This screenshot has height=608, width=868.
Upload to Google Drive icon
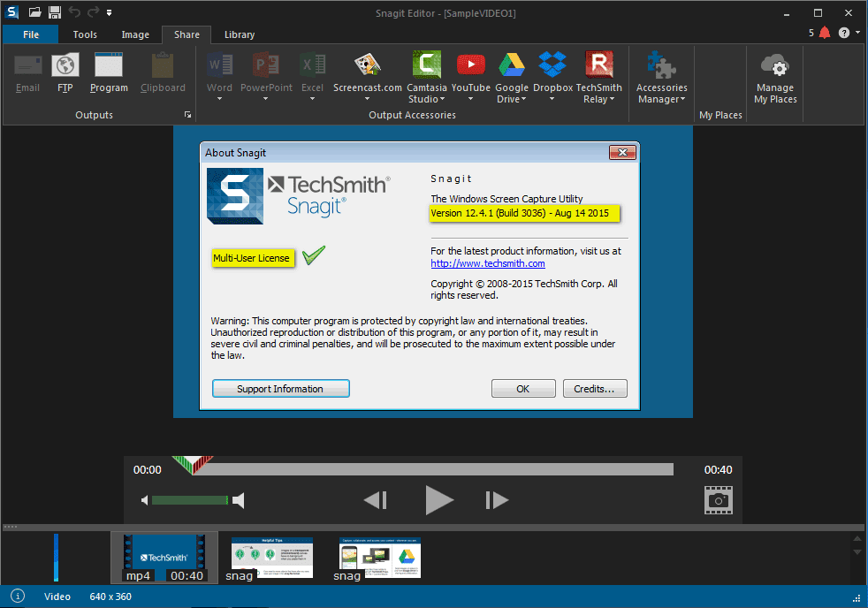512,65
